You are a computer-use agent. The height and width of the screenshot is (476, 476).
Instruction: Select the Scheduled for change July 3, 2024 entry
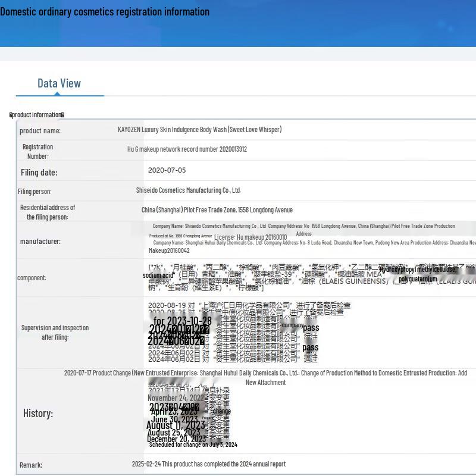[x=193, y=444]
